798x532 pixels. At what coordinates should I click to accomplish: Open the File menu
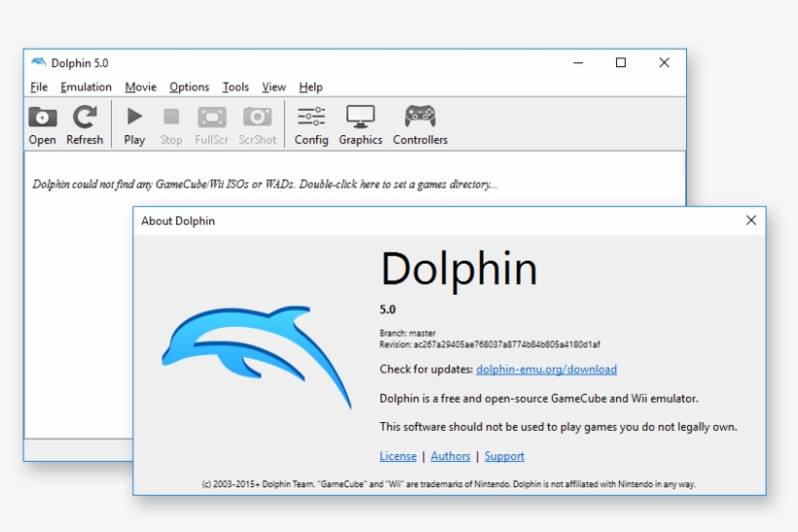(39, 87)
